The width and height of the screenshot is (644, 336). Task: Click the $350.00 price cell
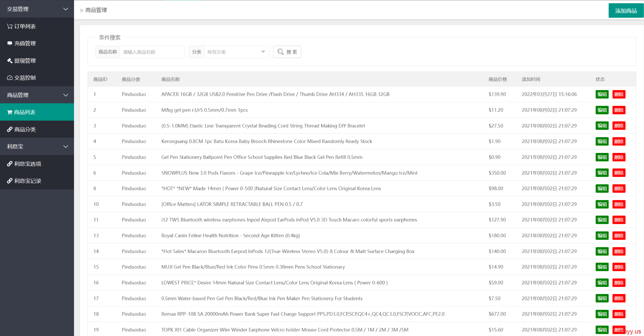pos(497,173)
